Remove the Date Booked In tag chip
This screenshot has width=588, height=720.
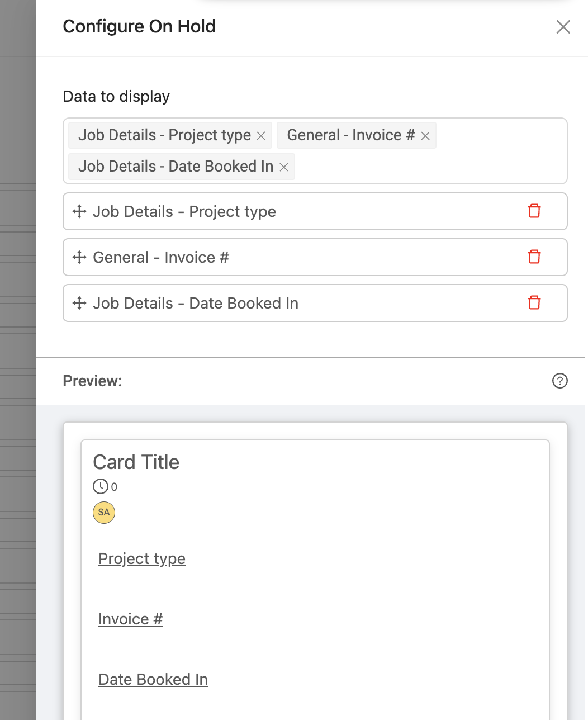[284, 167]
